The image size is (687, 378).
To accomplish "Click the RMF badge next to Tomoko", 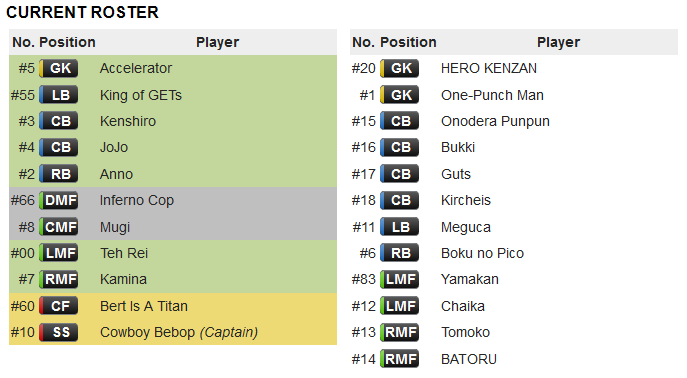I will 400,332.
